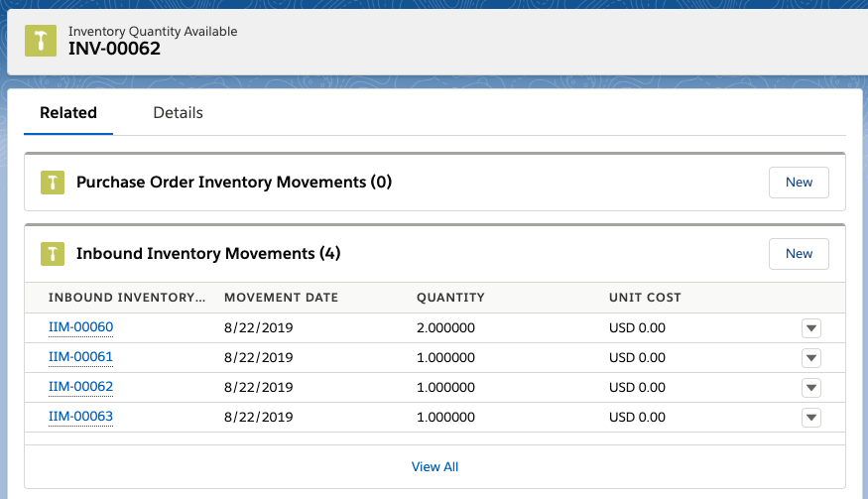Click the movement date in IIM-00061 row

tap(259, 358)
